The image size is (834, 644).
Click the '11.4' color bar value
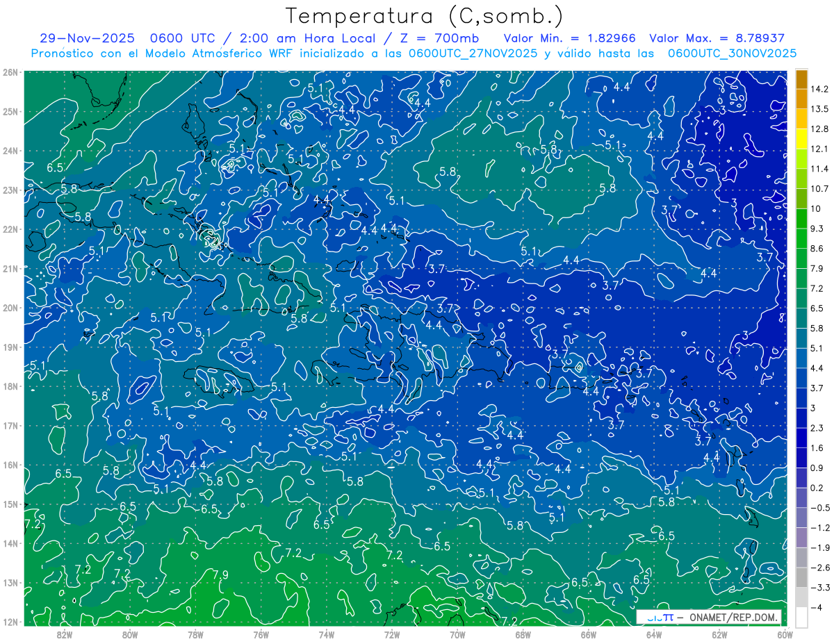[x=821, y=169]
